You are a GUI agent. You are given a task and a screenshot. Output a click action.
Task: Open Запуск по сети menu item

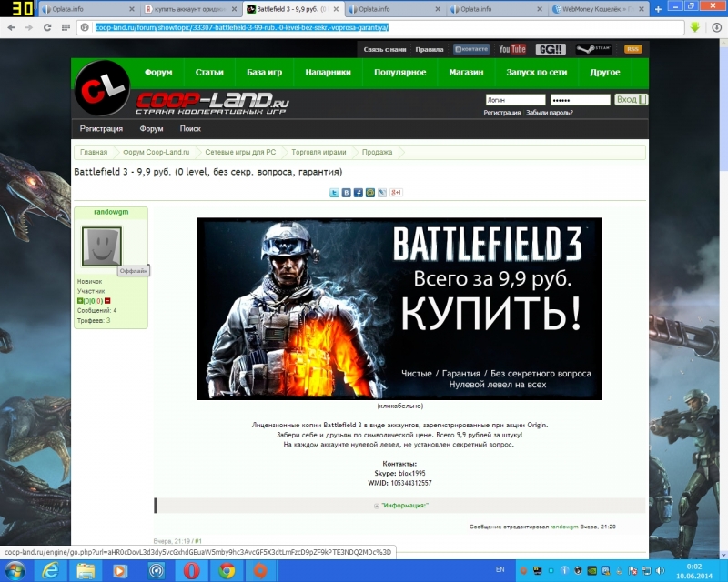[536, 73]
